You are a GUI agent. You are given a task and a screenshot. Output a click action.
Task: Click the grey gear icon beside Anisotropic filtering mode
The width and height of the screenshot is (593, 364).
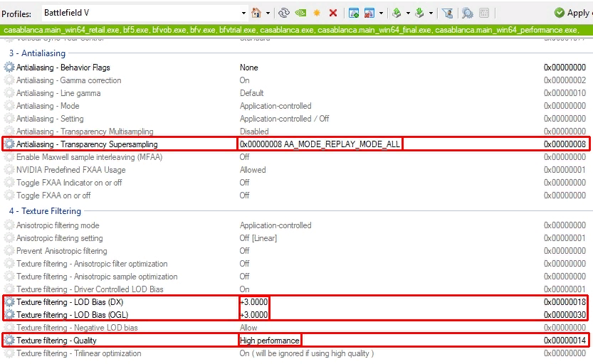tap(9, 225)
